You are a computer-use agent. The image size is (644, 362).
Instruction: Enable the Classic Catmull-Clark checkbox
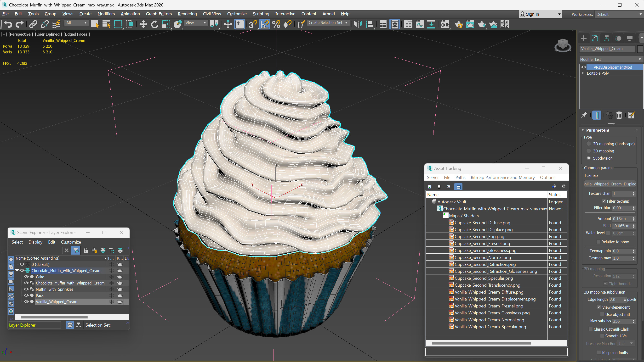(591, 329)
